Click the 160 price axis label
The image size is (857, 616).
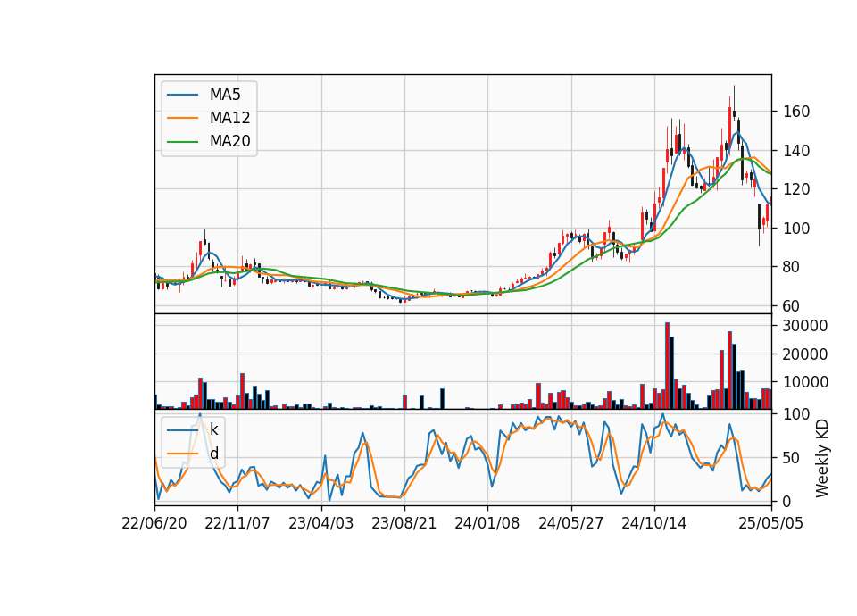coord(796,112)
